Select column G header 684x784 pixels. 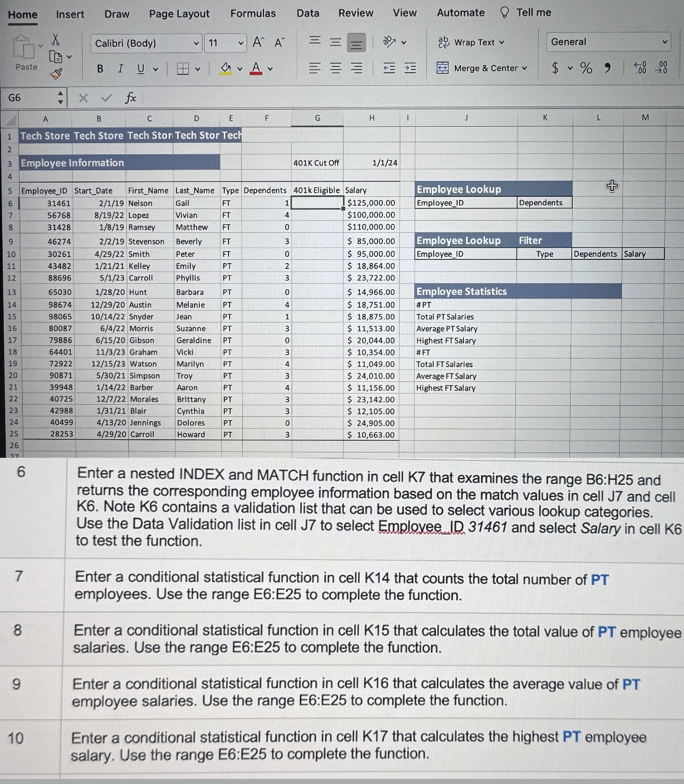[x=317, y=118]
